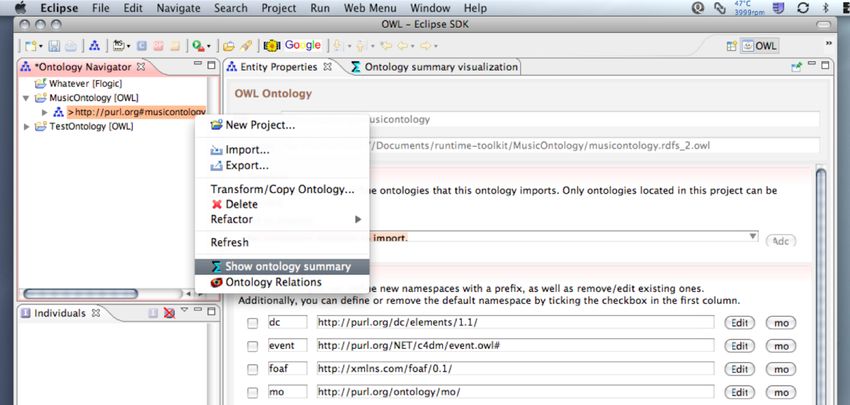Click red crossed icon in Individuals panel
Viewport: 850px width, 405px height.
click(x=169, y=313)
